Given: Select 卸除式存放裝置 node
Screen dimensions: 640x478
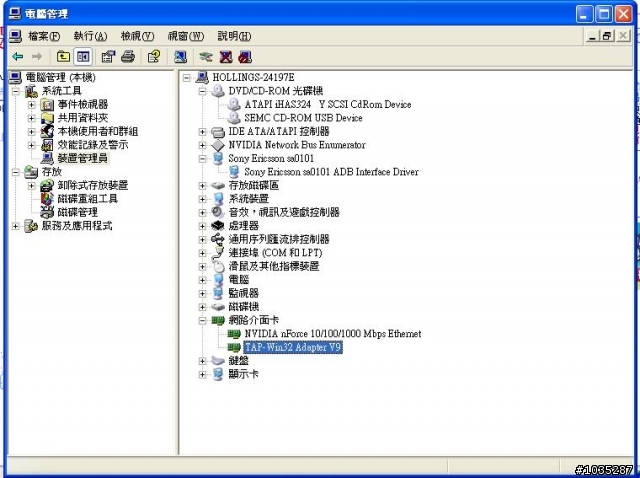Looking at the screenshot, I should click(93, 185).
